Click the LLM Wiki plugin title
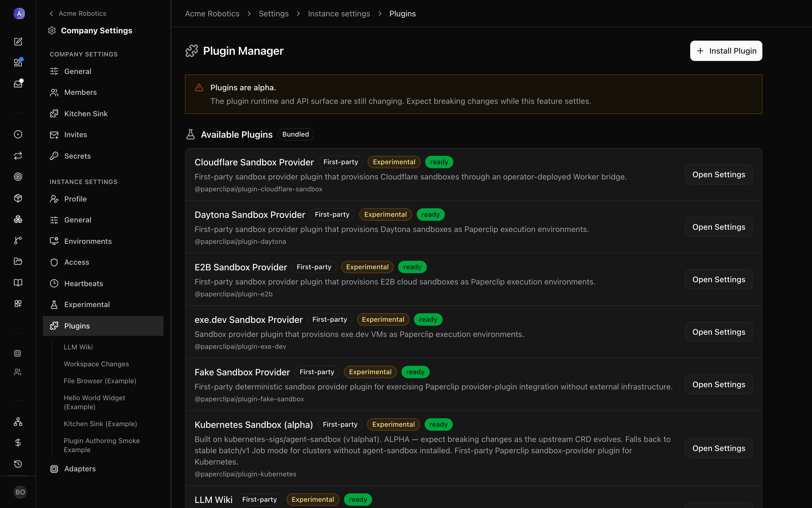This screenshot has width=812, height=508. coord(213,500)
